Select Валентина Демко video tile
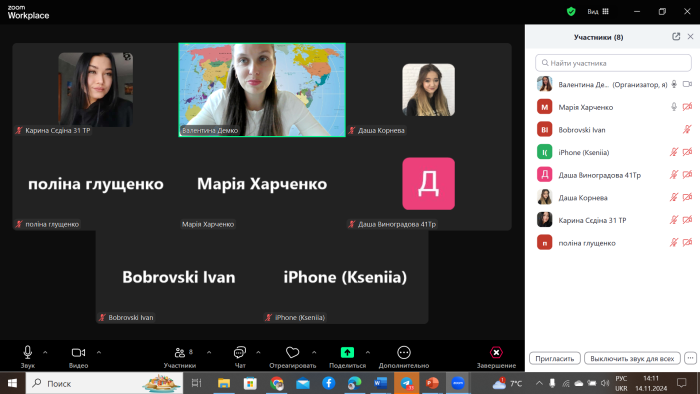The image size is (700, 394). tap(262, 90)
